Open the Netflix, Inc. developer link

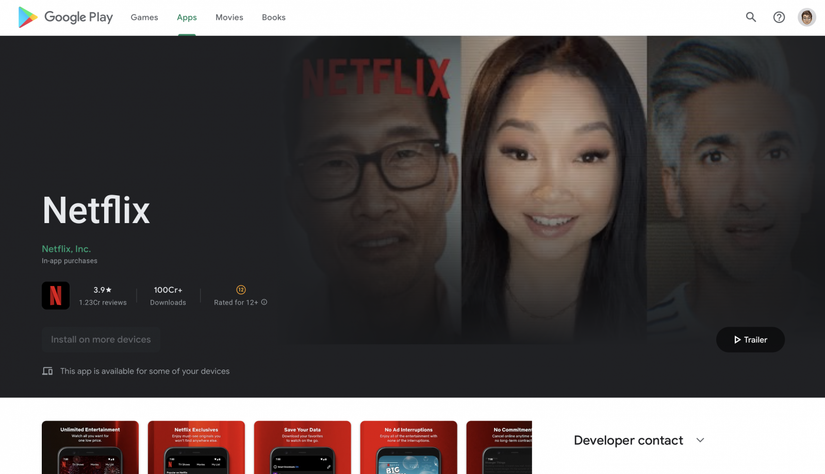click(x=66, y=249)
